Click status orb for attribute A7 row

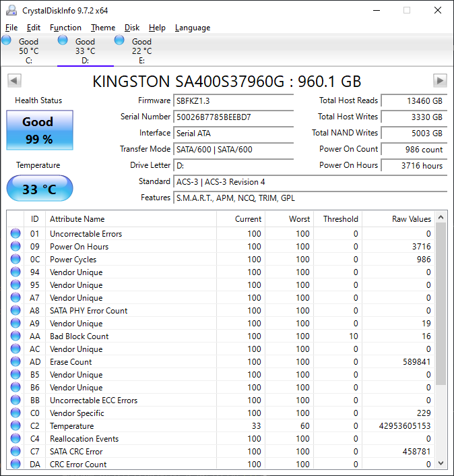(15, 297)
